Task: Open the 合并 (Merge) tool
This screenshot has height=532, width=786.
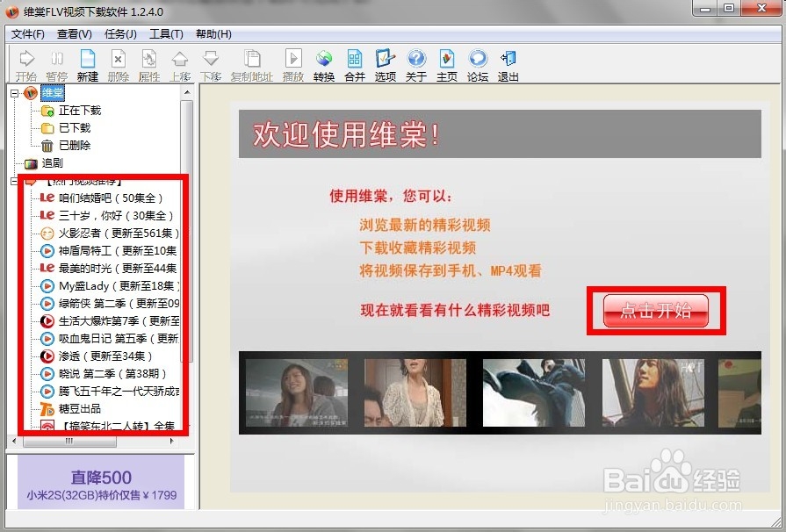Action: [355, 66]
